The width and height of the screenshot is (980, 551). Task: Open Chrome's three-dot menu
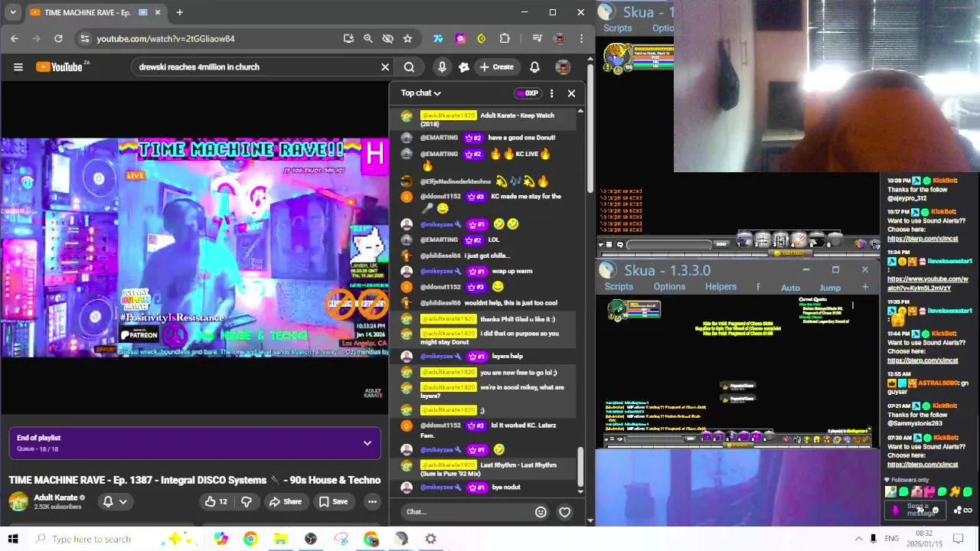581,38
